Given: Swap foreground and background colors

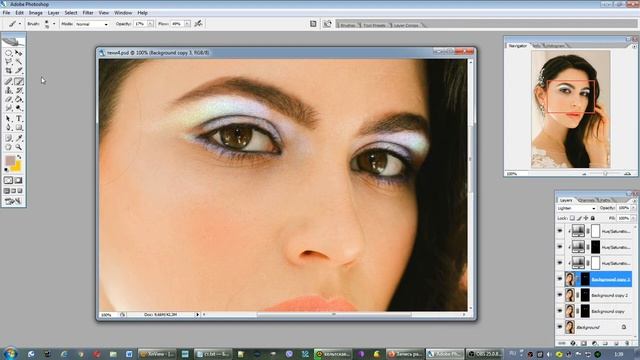Looking at the screenshot, I should point(19,157).
